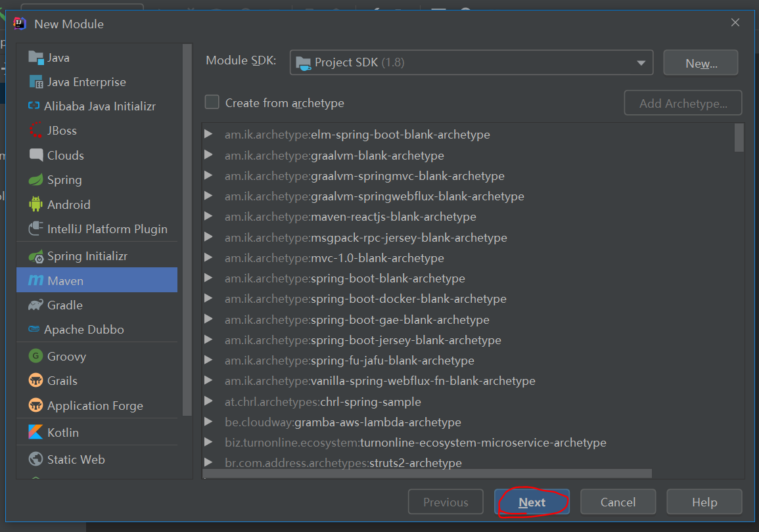Pick the Groovy G icon
This screenshot has width=759, height=532.
pyautogui.click(x=36, y=356)
